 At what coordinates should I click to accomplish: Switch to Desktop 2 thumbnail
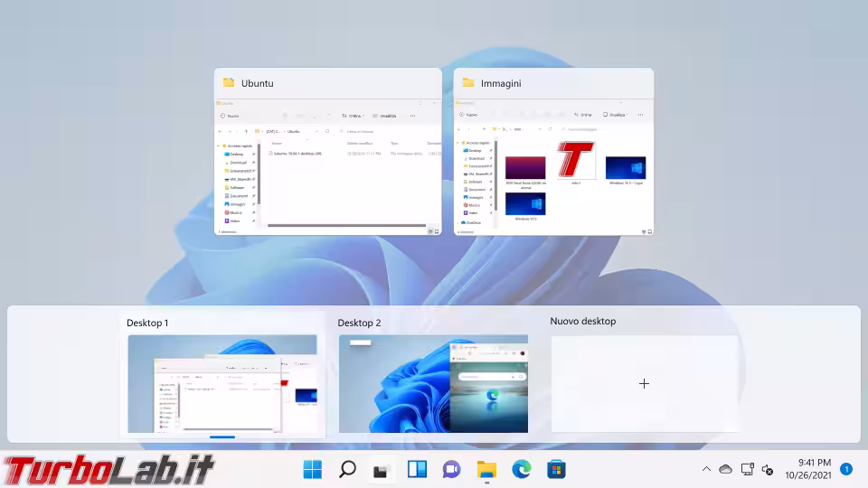click(433, 383)
